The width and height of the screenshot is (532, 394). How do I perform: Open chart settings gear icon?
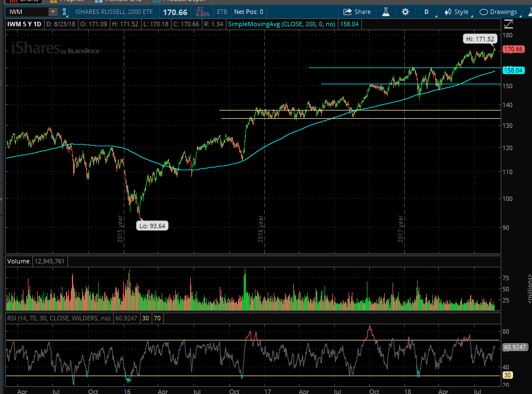[405, 12]
